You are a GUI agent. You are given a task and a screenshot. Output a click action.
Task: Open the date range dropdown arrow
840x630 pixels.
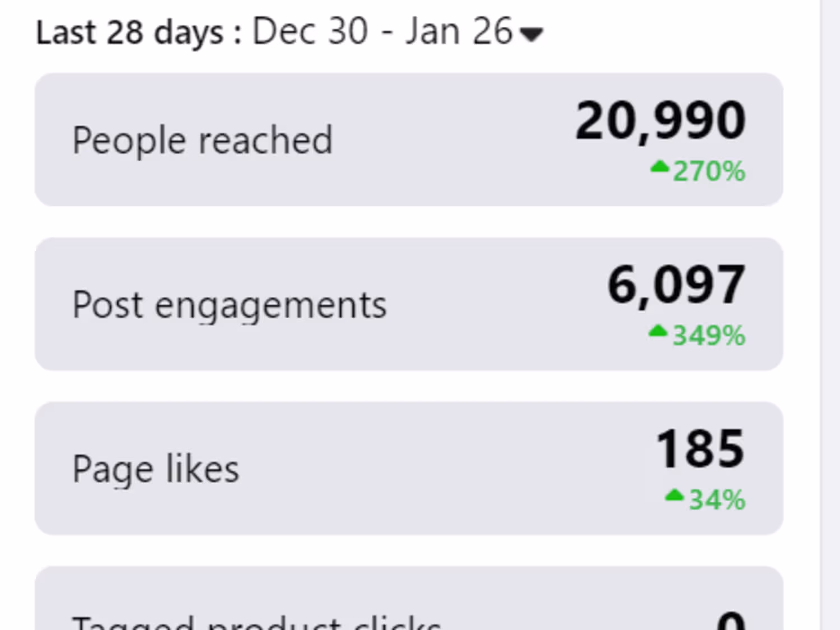coord(531,35)
